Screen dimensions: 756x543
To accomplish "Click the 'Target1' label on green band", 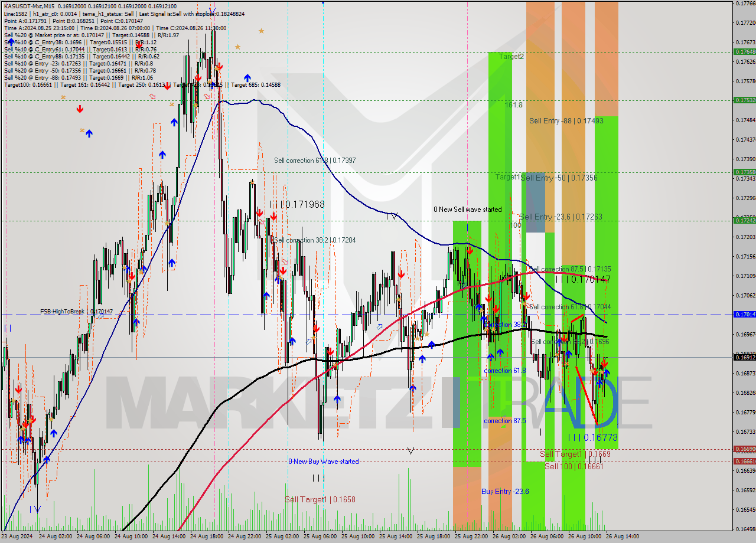I will tap(508, 176).
